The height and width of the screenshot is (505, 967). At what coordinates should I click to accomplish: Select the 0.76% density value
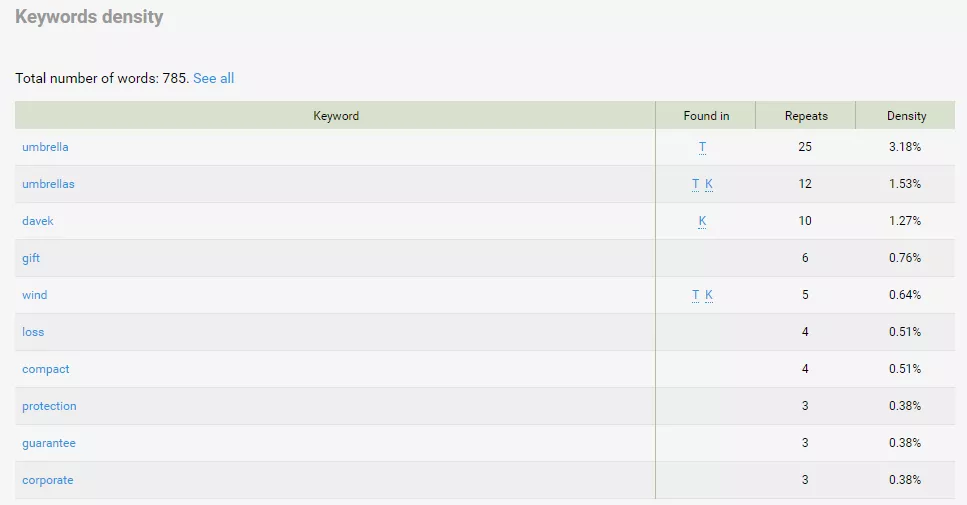pyautogui.click(x=905, y=258)
